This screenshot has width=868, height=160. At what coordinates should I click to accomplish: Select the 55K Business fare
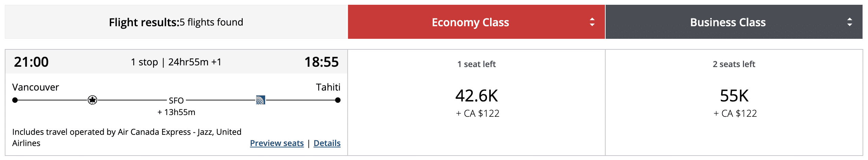click(734, 96)
